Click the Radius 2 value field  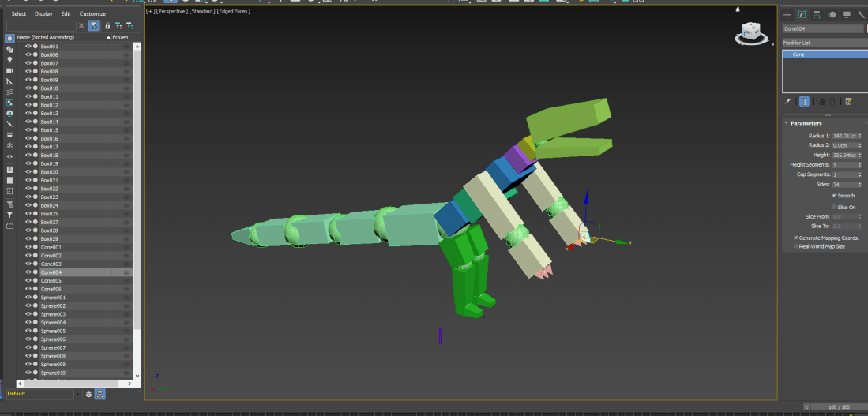pyautogui.click(x=845, y=145)
